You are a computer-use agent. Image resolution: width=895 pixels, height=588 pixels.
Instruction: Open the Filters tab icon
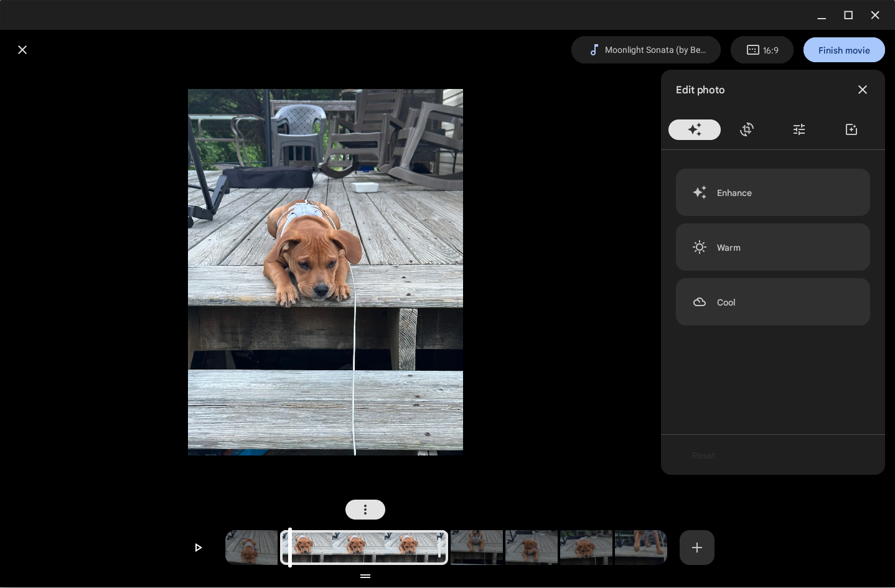[851, 129]
